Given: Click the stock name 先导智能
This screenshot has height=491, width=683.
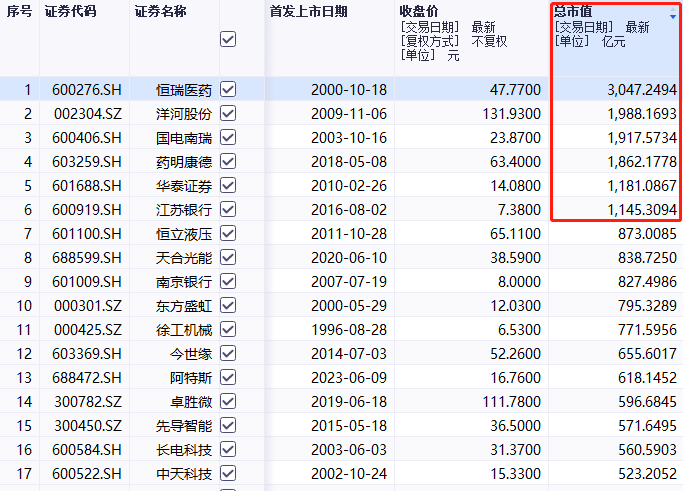Looking at the screenshot, I should (x=184, y=426).
